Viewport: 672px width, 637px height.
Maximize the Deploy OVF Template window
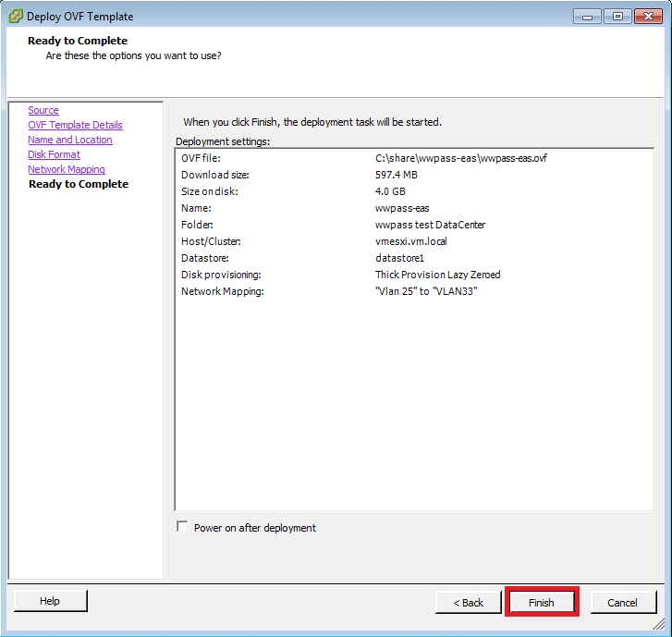(x=617, y=17)
